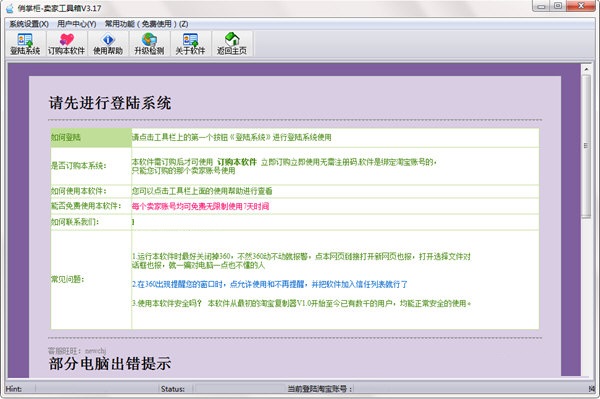This screenshot has width=600, height=399.
Task: Follow the bold 订购本软件 link in table
Action: tap(237, 162)
